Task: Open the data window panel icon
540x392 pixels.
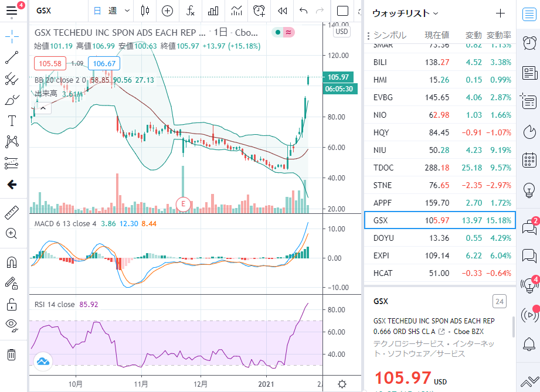Action: [x=529, y=102]
